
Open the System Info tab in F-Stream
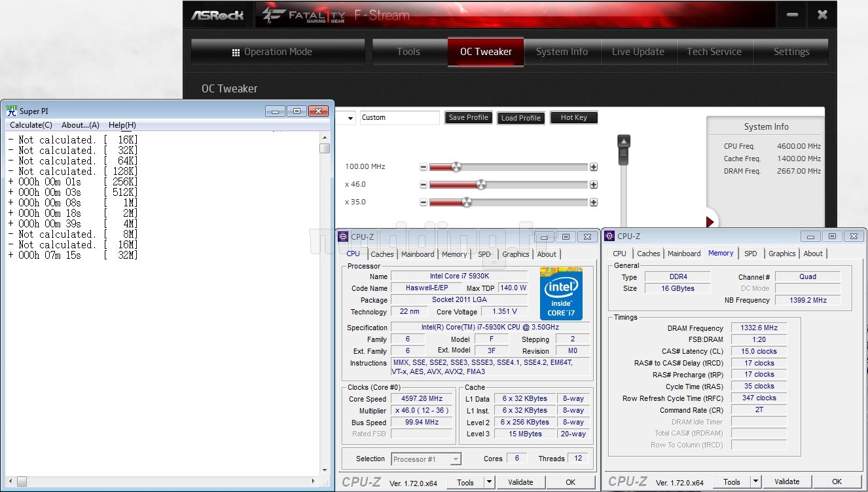tap(562, 52)
